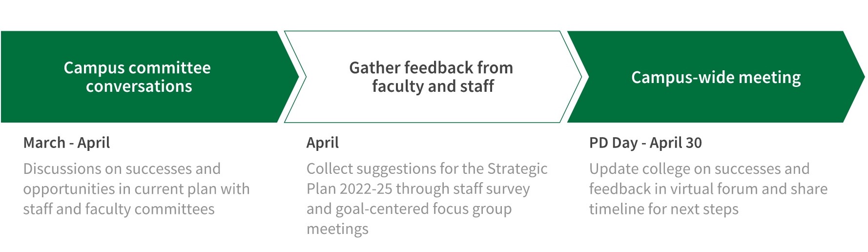Viewport: 868px width, 252px height.
Task: Click the final word "meetings"
Action: (337, 229)
